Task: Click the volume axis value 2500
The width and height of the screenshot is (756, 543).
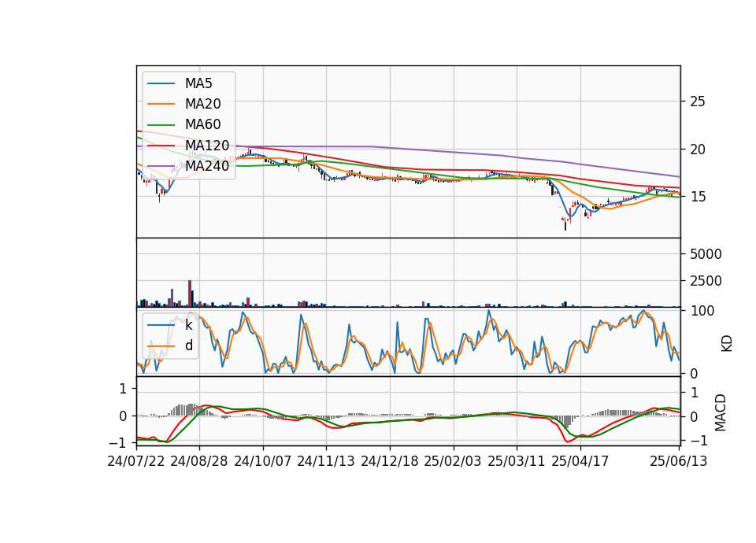Action: (x=706, y=281)
